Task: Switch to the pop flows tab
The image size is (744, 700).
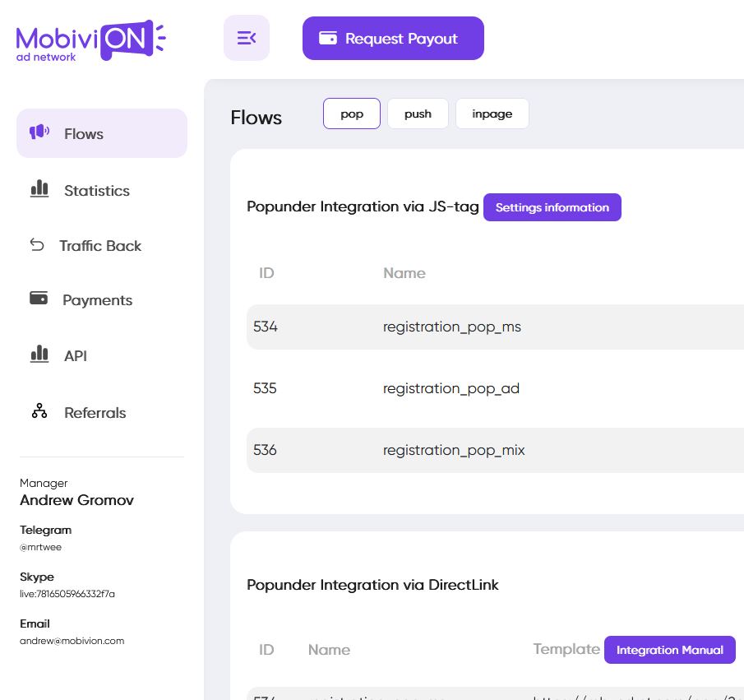Action: (x=352, y=114)
